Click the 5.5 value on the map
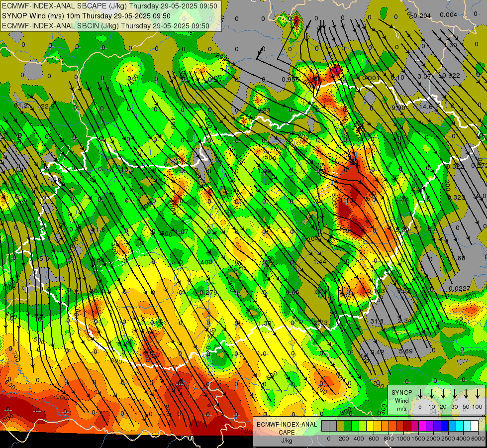Viewport: 487px width, 448px height. pos(44,258)
